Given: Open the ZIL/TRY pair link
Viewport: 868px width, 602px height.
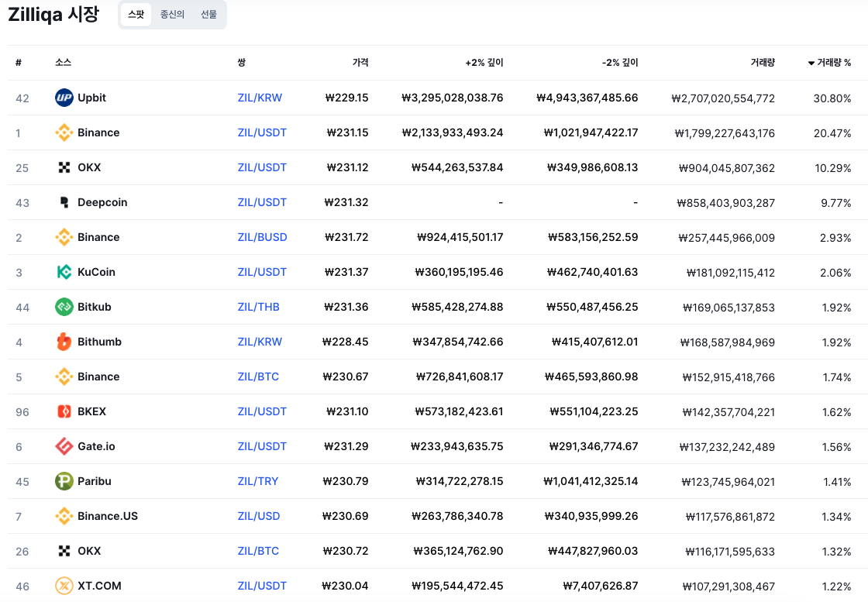Looking at the screenshot, I should coord(258,481).
